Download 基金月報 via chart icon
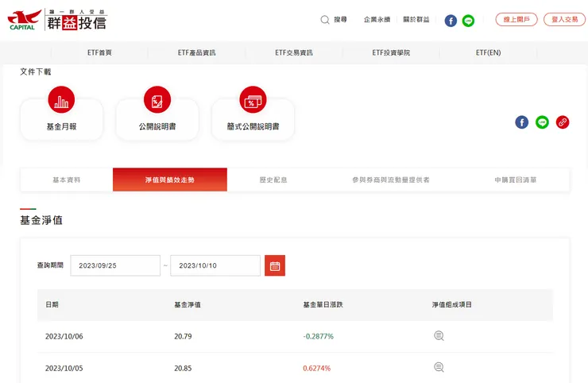The height and width of the screenshot is (383, 588). pos(61,100)
